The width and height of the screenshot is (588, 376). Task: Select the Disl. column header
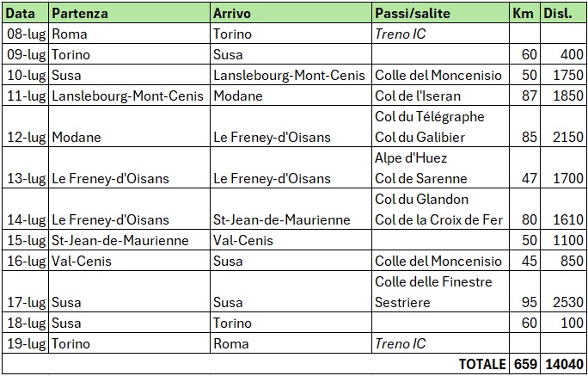point(563,13)
